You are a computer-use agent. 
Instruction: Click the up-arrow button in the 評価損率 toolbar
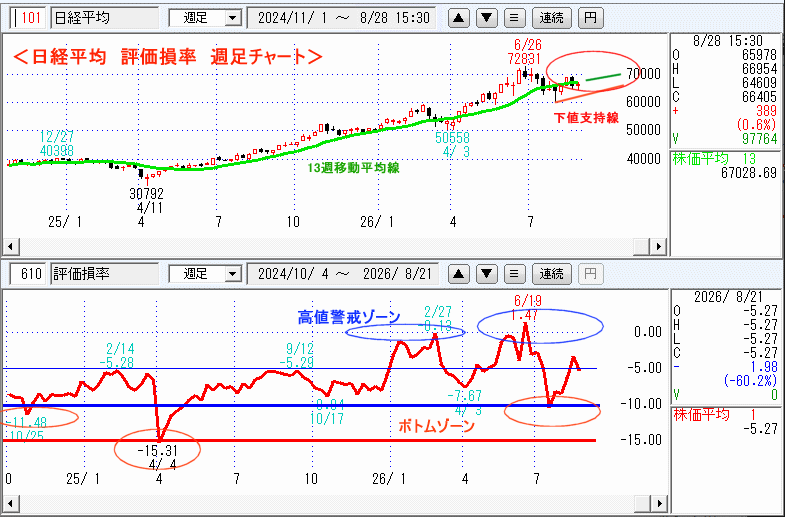458,274
